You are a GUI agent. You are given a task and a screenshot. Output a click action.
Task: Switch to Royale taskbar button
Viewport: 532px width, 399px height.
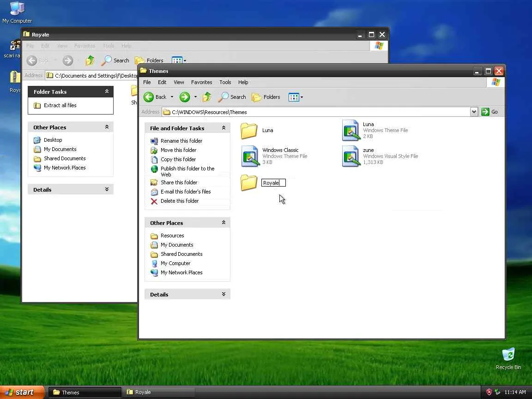tap(158, 392)
